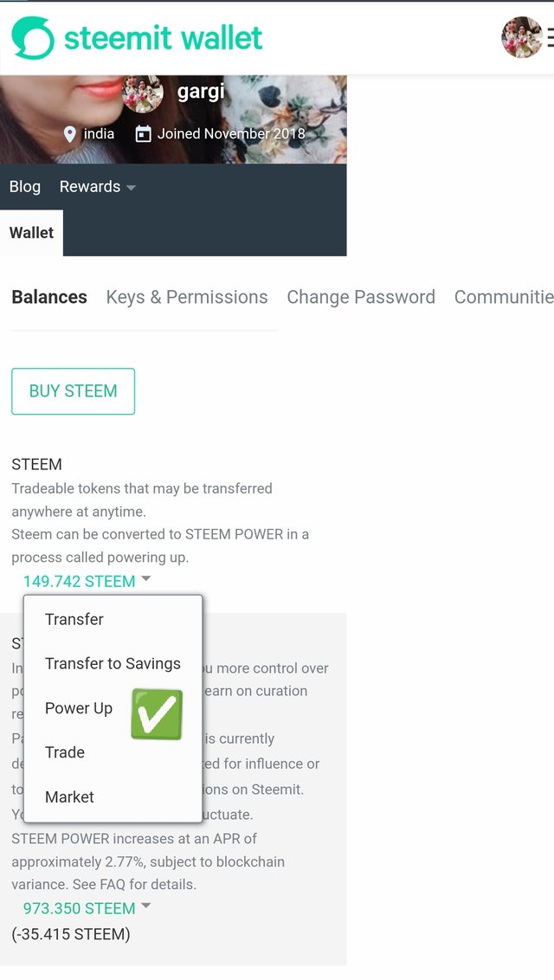Click the green checkmark beside Power Up
The width and height of the screenshot is (554, 980).
[157, 714]
